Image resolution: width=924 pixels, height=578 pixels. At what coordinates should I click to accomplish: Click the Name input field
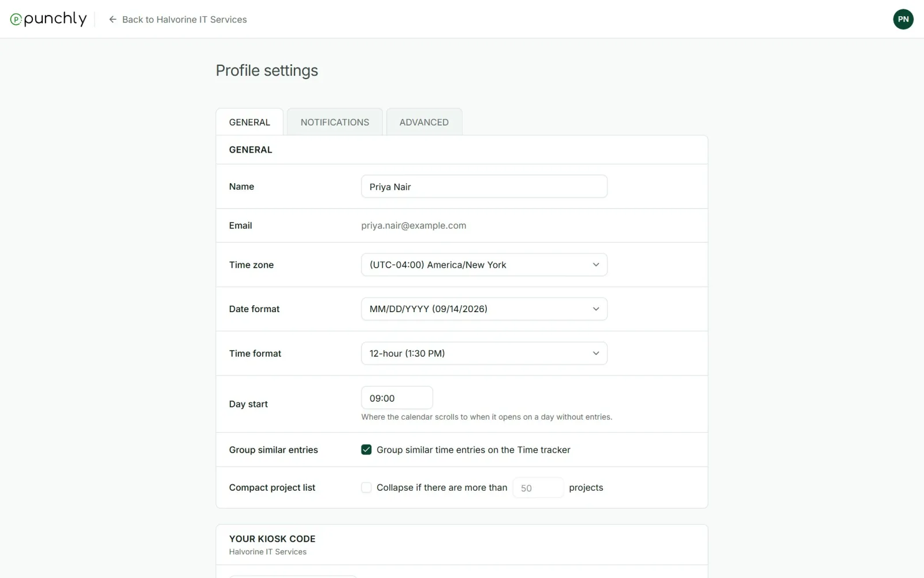coord(484,187)
